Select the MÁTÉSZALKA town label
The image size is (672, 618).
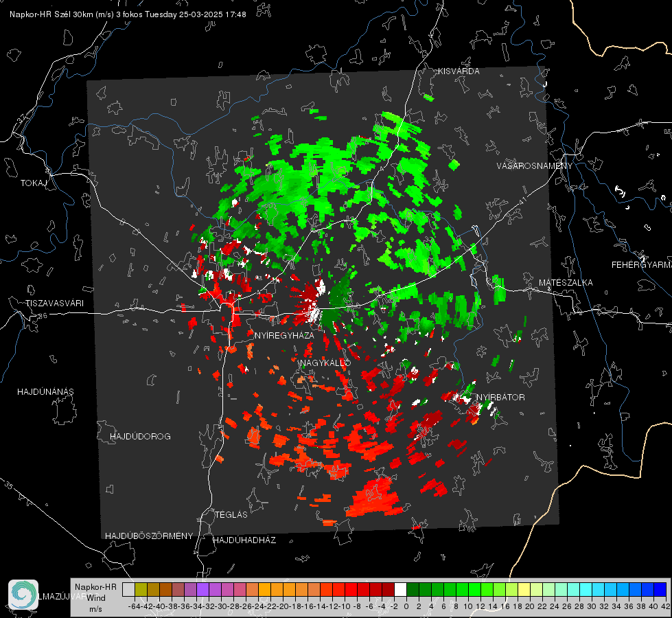566,283
